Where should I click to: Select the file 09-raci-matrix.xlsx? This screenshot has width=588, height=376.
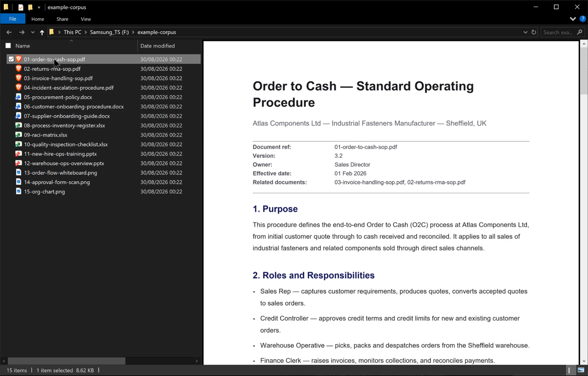[x=46, y=135]
